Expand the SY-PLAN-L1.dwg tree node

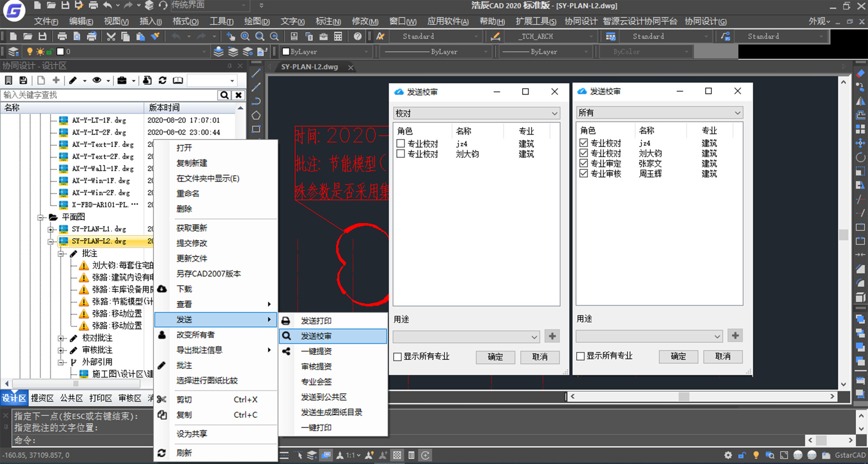tap(51, 230)
